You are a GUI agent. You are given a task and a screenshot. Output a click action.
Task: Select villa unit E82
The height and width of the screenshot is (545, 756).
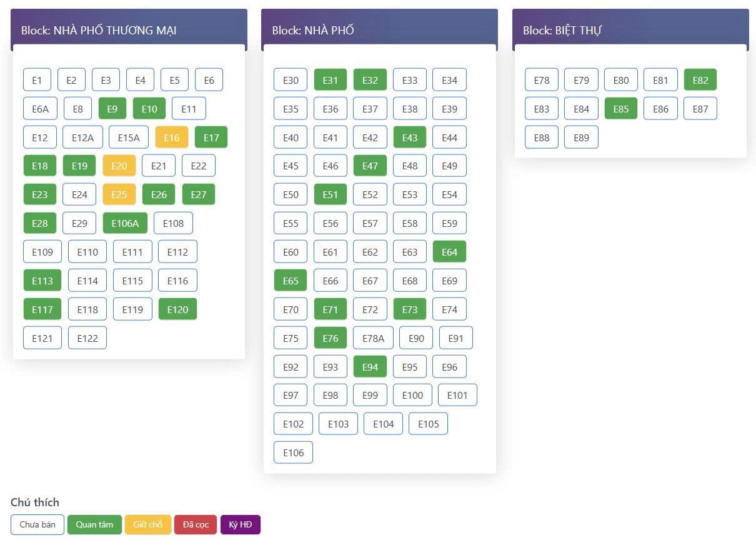click(700, 80)
